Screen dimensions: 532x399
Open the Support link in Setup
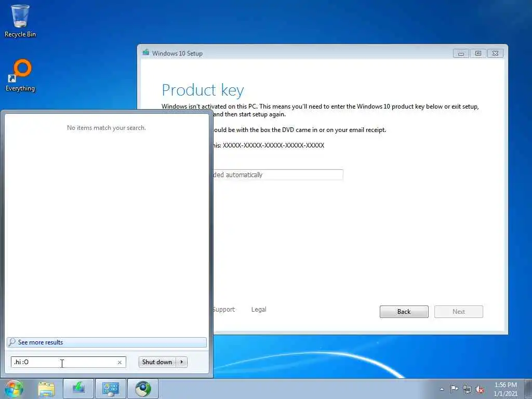(x=223, y=310)
